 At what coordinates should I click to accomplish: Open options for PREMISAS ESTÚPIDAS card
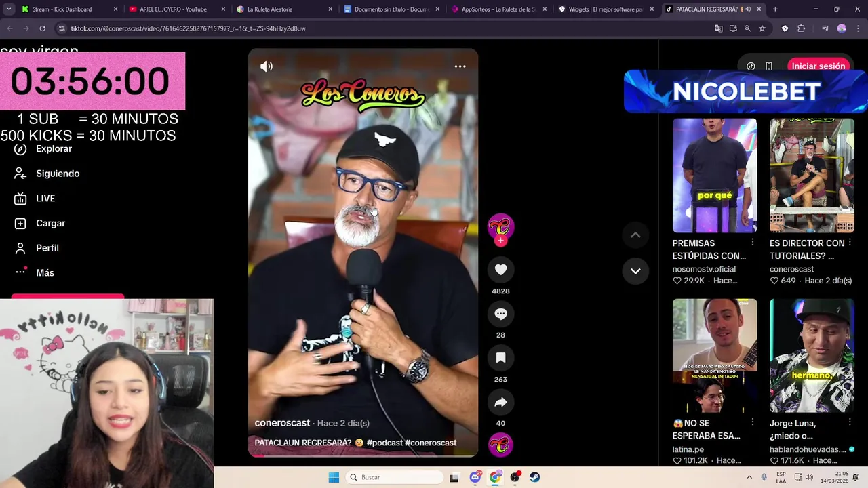point(753,242)
